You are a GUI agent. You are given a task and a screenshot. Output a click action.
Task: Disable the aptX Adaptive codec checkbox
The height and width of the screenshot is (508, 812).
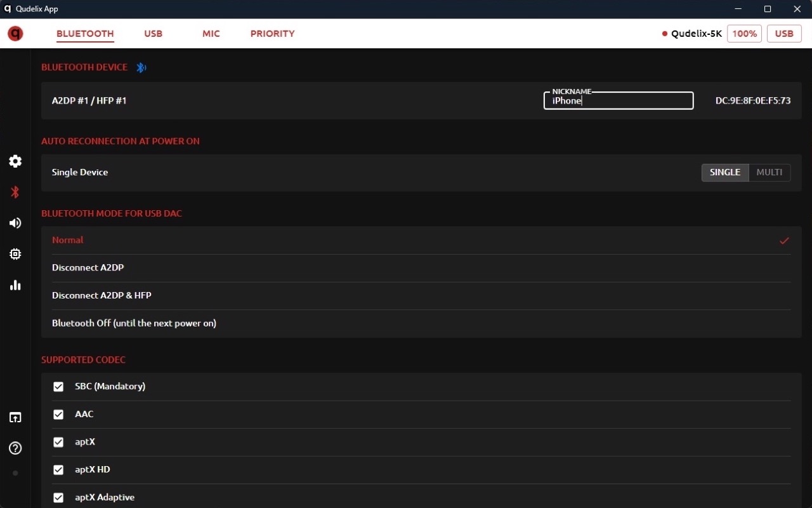[x=58, y=498]
